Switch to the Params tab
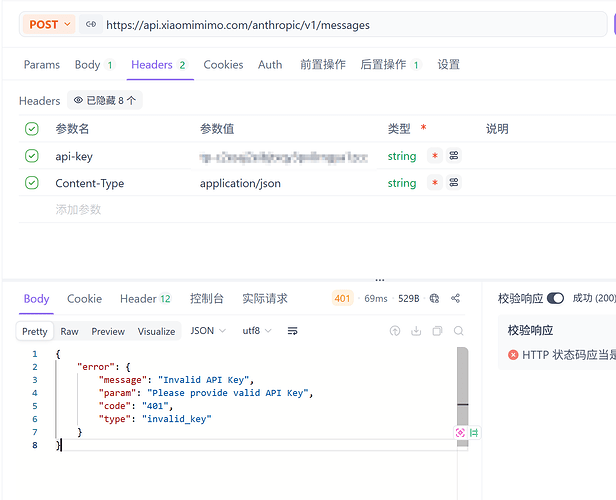This screenshot has width=616, height=500. point(42,64)
